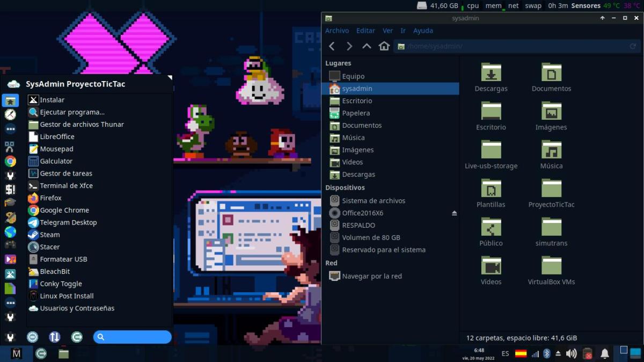Go up to the parent folder
Screen dimensions: 644x362
point(367,46)
